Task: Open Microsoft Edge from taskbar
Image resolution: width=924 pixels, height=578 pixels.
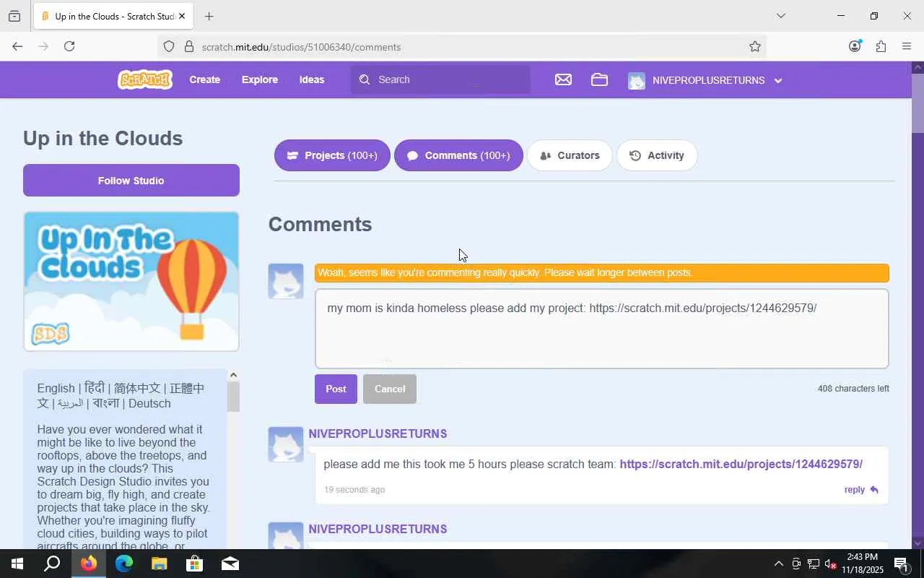Action: [124, 564]
